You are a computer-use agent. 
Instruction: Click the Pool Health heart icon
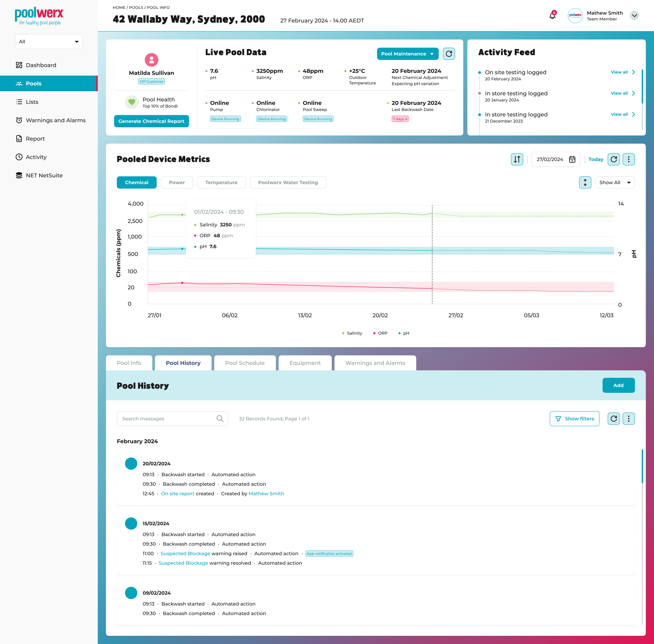pyautogui.click(x=132, y=102)
